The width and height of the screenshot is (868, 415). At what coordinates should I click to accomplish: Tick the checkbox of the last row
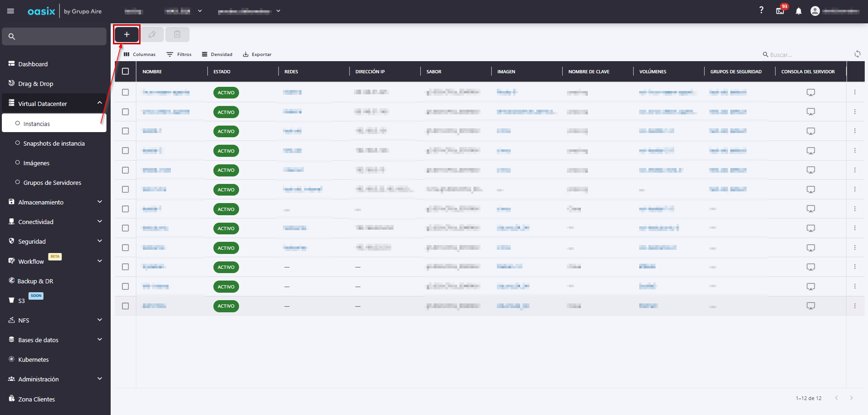[125, 306]
